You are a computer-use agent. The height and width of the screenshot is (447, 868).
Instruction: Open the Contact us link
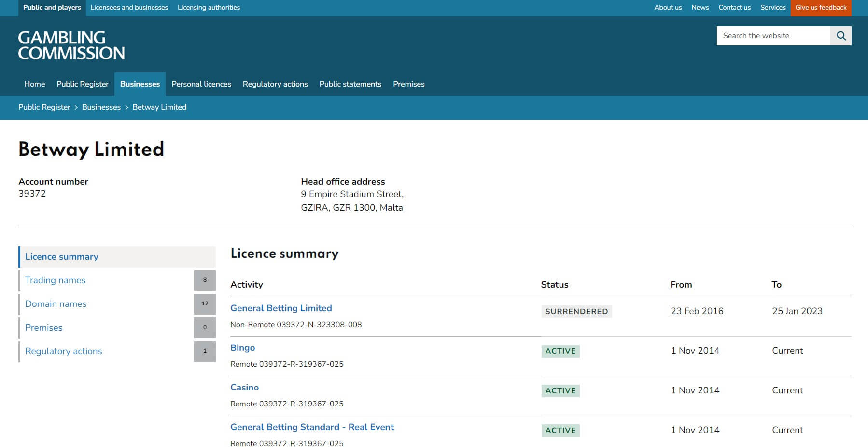point(734,8)
